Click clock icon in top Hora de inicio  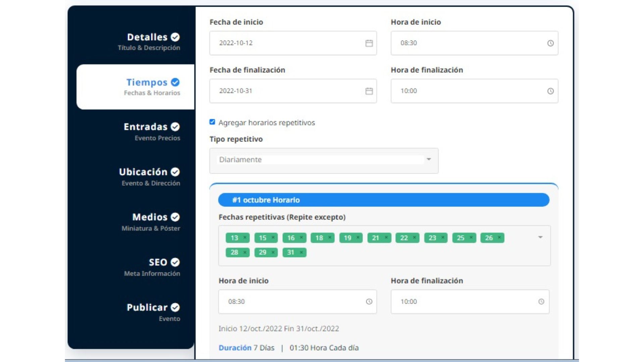click(550, 43)
